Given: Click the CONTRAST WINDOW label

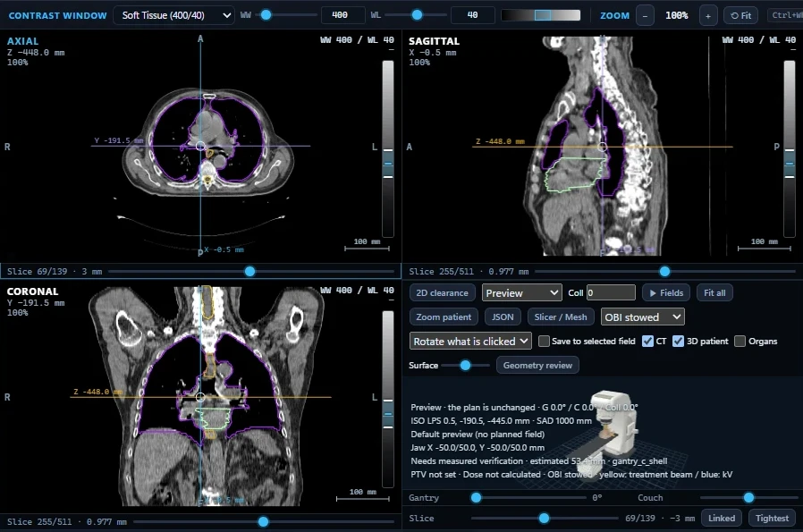Looking at the screenshot, I should [57, 15].
